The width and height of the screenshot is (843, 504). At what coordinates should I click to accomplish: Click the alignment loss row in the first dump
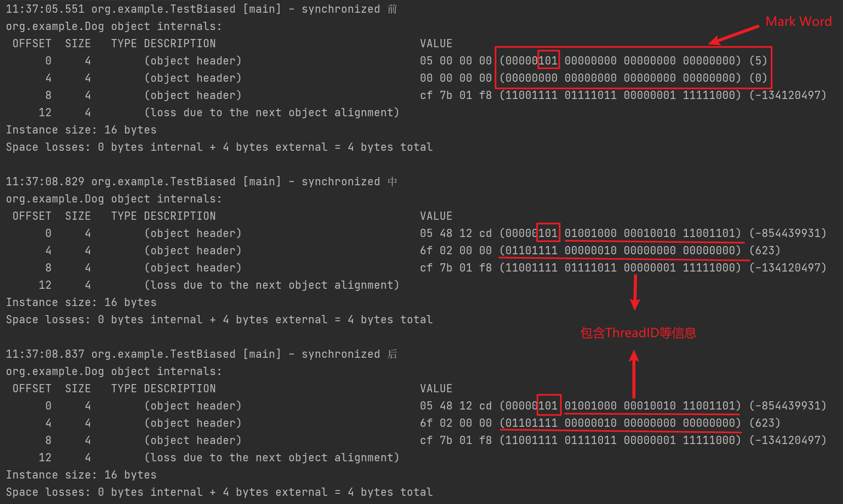click(x=272, y=113)
